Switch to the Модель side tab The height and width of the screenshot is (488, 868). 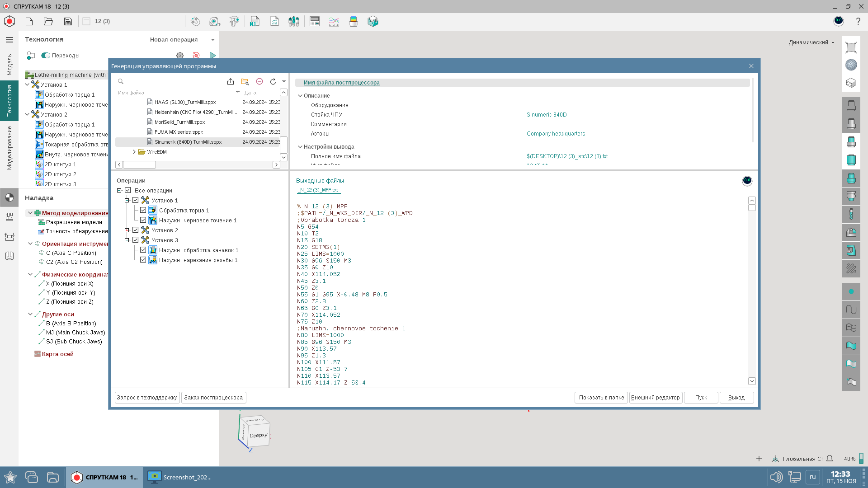click(9, 65)
